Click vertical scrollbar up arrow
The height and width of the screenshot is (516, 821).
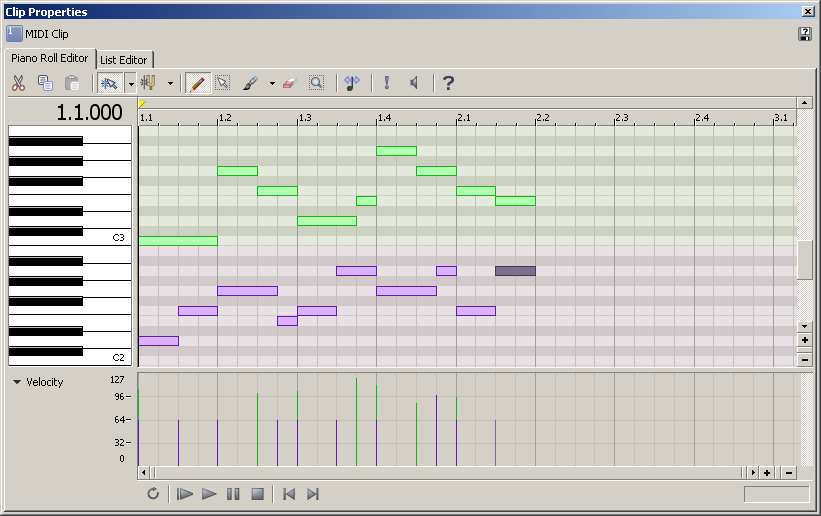(x=805, y=103)
